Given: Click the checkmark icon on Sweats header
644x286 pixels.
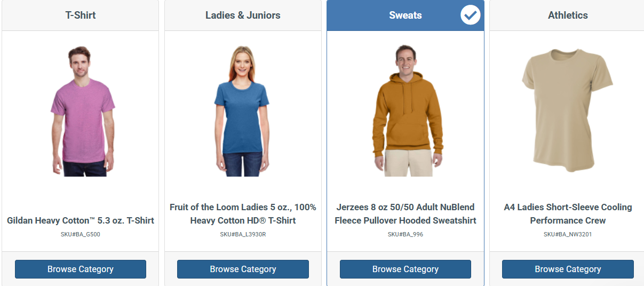Looking at the screenshot, I should [471, 15].
